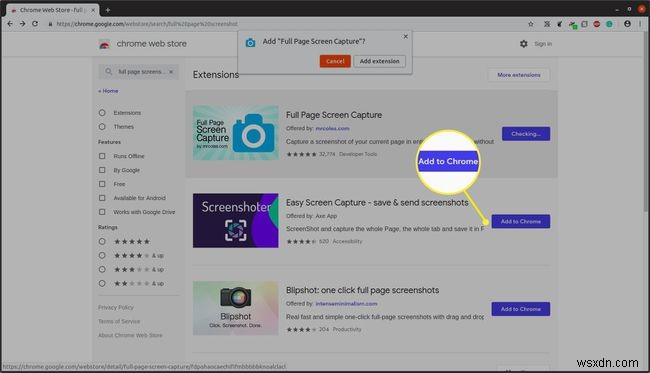Viewport: 650px width, 373px height.
Task: Click the chrome web store header title
Action: 151,44
